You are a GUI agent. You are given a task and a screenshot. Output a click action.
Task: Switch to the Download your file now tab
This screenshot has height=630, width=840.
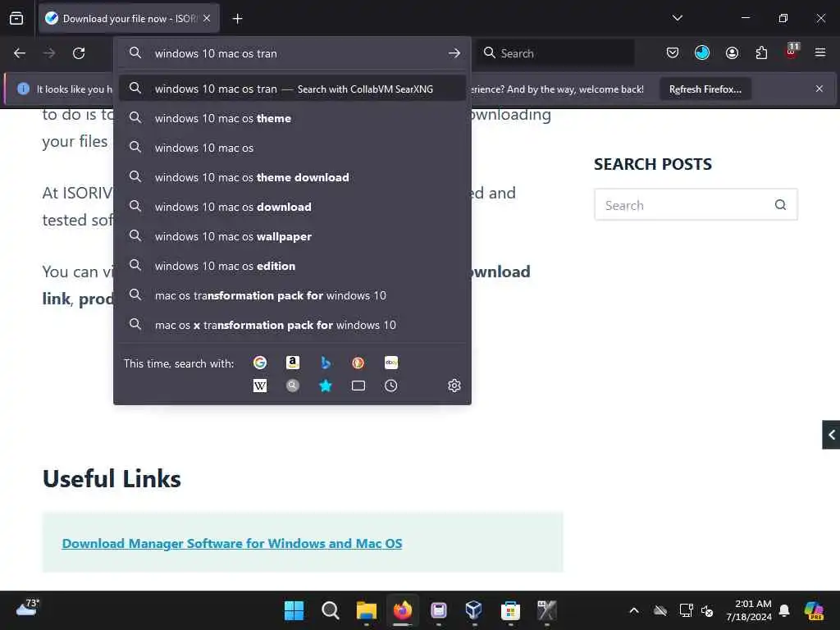click(129, 19)
